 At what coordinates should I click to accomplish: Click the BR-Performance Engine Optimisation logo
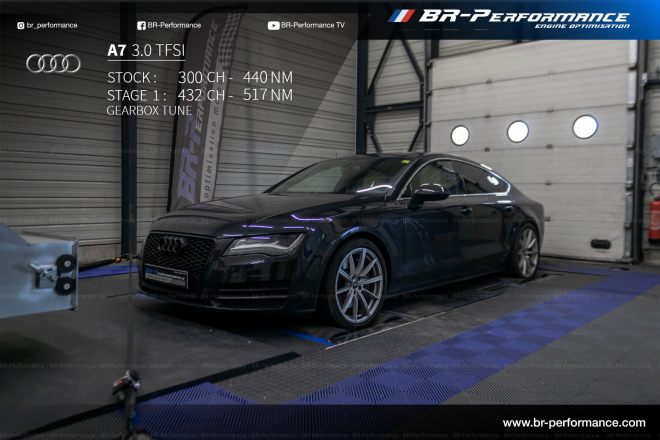tap(523, 18)
